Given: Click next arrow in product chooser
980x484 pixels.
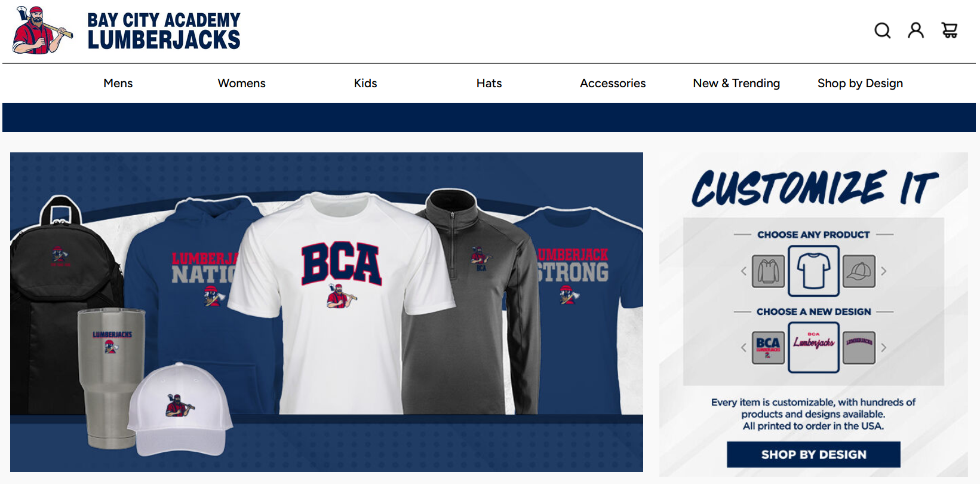Looking at the screenshot, I should 884,271.
